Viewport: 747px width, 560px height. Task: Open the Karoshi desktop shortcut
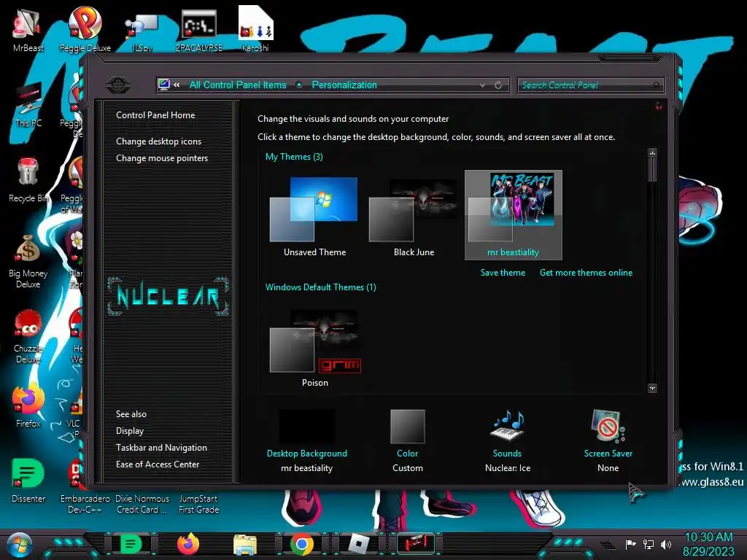click(255, 29)
